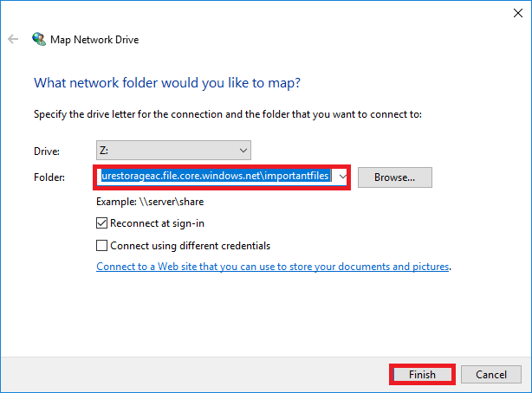Click the Map Network Drive globe icon

[x=39, y=39]
